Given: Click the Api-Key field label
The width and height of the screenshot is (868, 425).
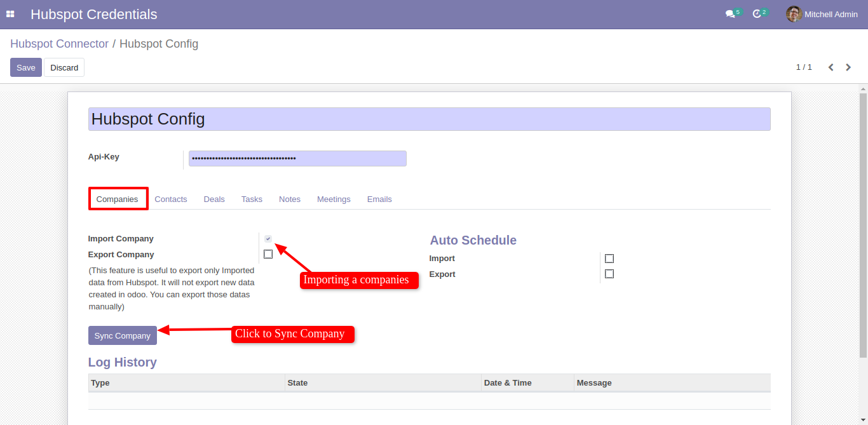Looking at the screenshot, I should (104, 157).
